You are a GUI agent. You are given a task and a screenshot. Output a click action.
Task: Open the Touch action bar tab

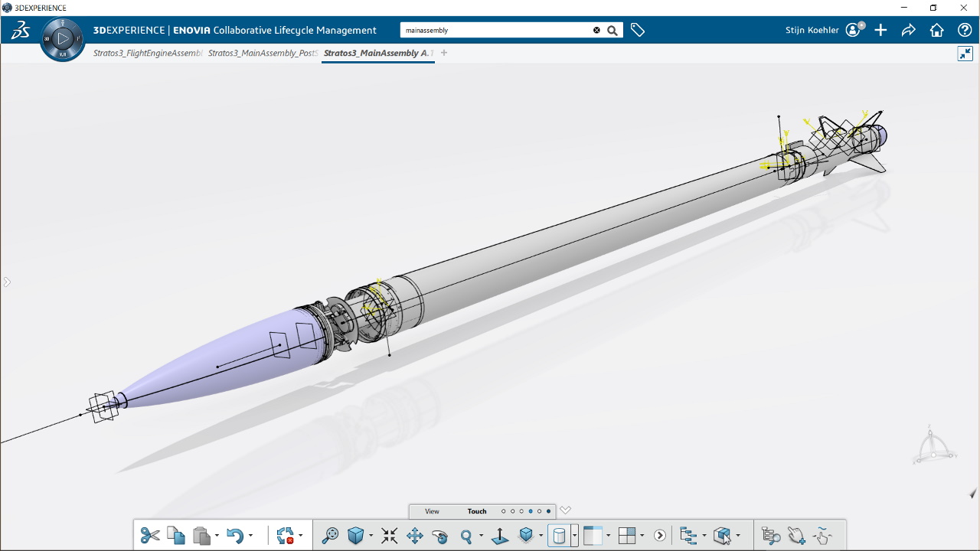pos(477,511)
